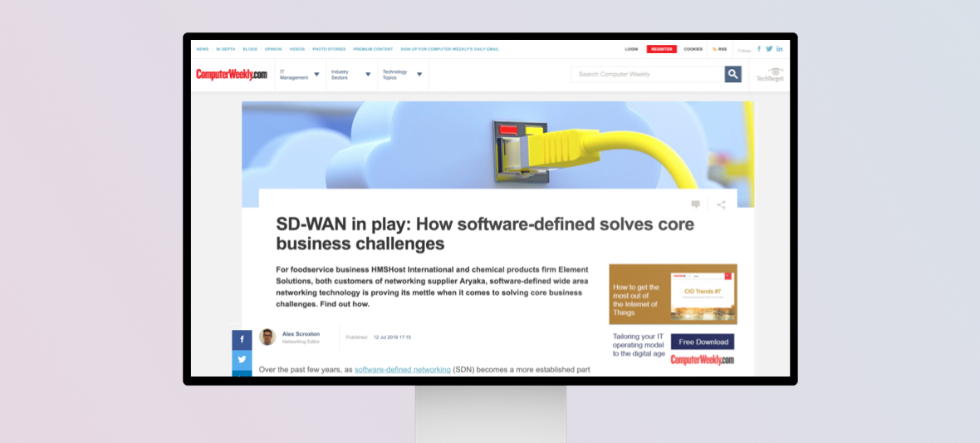Sign up for Computer Weekly's daily email
The height and width of the screenshot is (443, 980).
tap(449, 49)
